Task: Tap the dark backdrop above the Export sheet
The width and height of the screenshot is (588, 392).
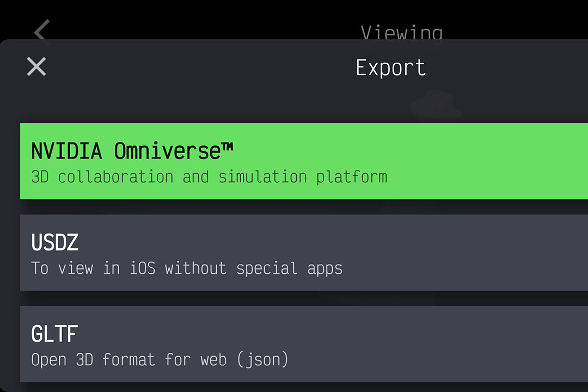Action: click(x=218, y=19)
